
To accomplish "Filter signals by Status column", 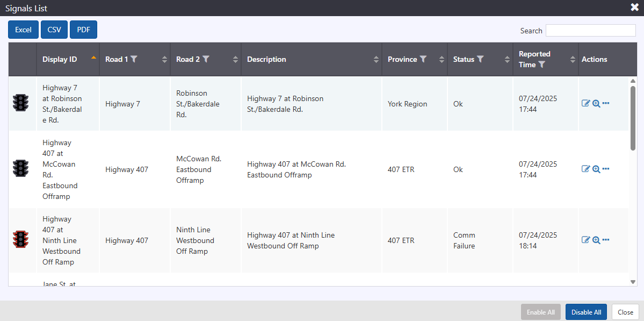I will pyautogui.click(x=480, y=59).
